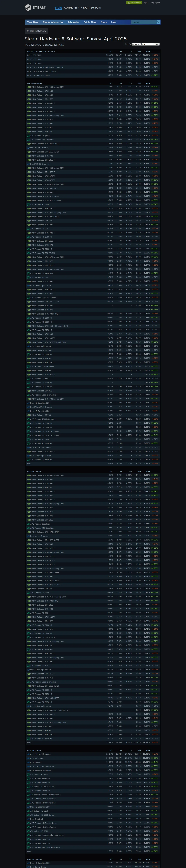The image size is (186, 868).
Task: Click NVIDIA icon beside GeForce GT 730
Action: [28, 415]
